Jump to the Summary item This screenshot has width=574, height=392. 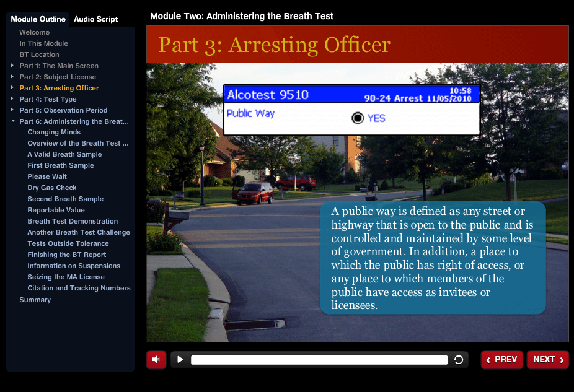click(35, 300)
